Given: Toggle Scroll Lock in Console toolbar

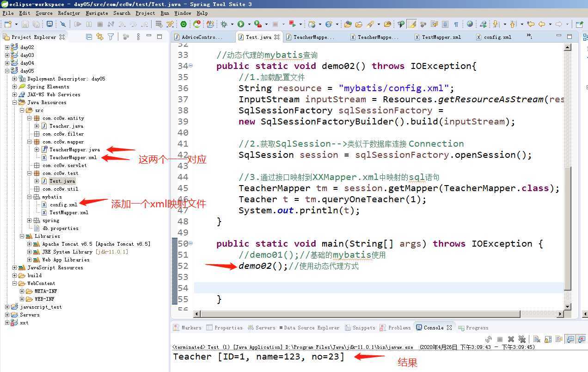Looking at the screenshot, I should (548, 339).
